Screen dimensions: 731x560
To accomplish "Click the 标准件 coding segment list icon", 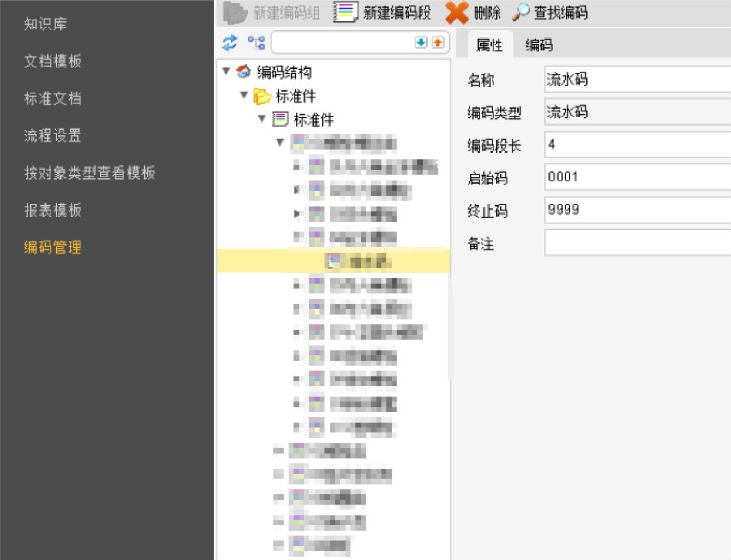I will pos(281,119).
